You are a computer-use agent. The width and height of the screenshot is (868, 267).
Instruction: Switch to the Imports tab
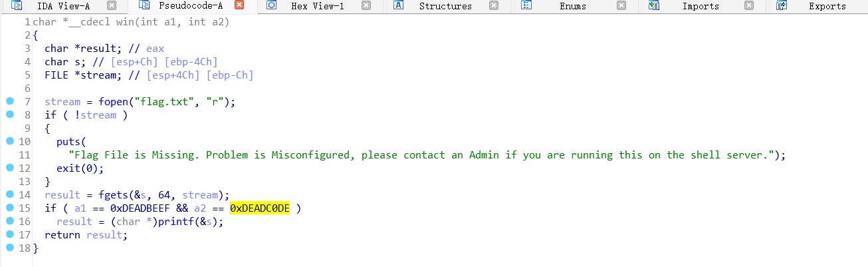(x=701, y=6)
